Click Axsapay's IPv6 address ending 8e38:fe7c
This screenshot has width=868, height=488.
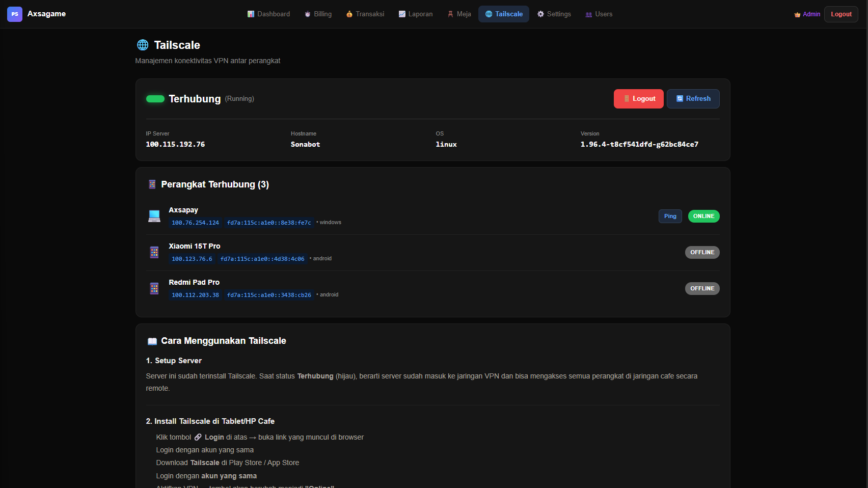pyautogui.click(x=269, y=223)
